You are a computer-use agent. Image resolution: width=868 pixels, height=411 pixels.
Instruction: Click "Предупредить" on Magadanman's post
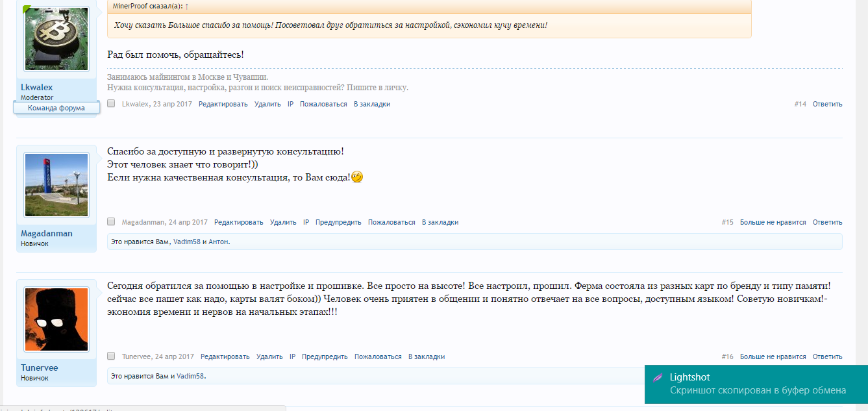point(338,222)
